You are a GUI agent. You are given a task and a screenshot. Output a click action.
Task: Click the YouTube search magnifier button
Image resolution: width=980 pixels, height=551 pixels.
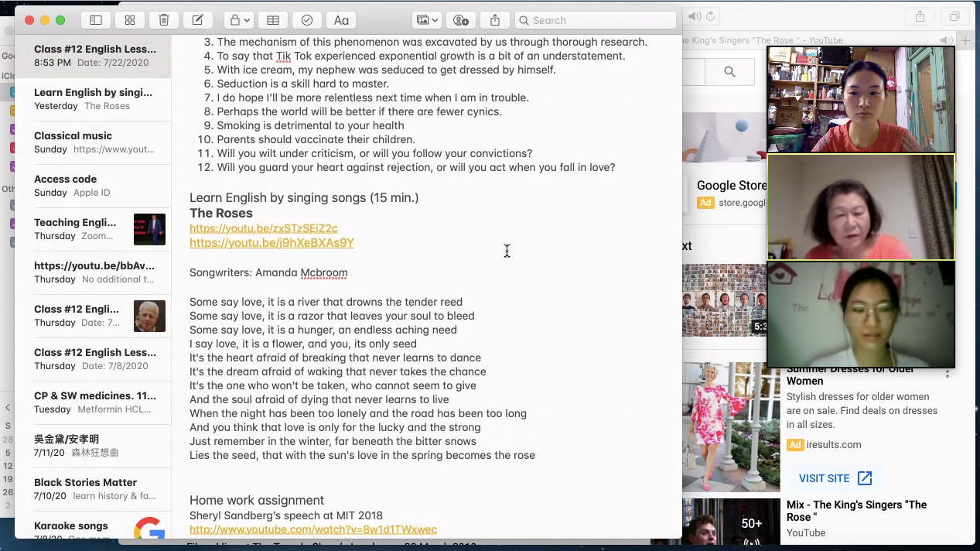(729, 72)
